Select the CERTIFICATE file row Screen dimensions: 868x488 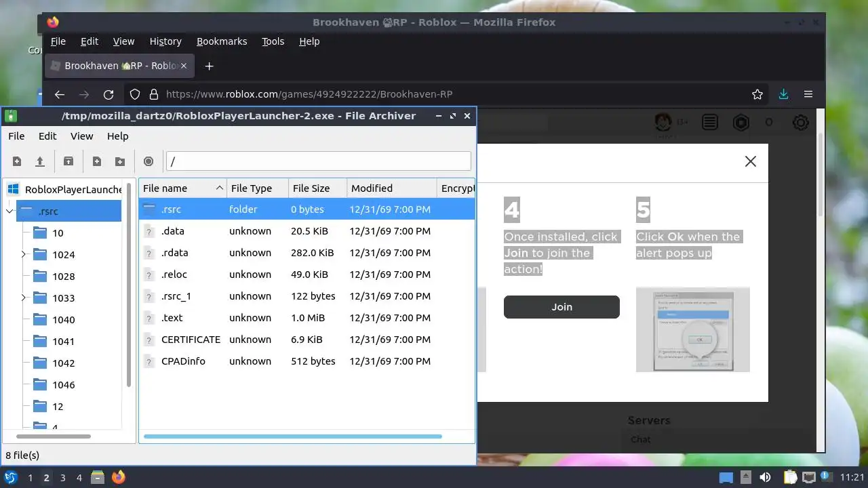tap(307, 340)
